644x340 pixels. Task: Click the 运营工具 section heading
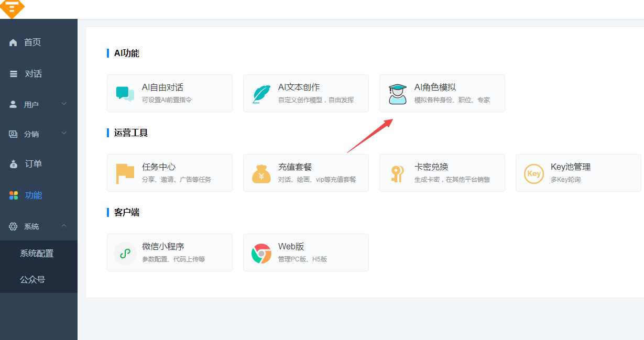(x=131, y=133)
